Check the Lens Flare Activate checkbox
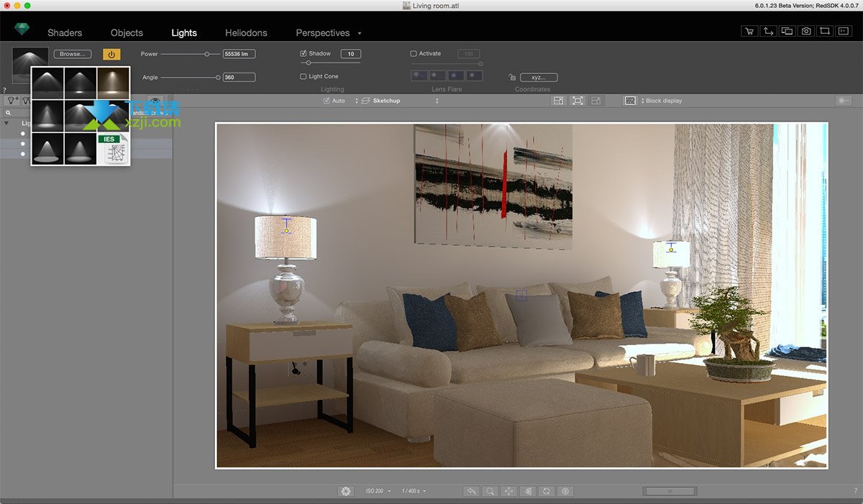Viewport: 863px width, 504px height. coord(414,54)
